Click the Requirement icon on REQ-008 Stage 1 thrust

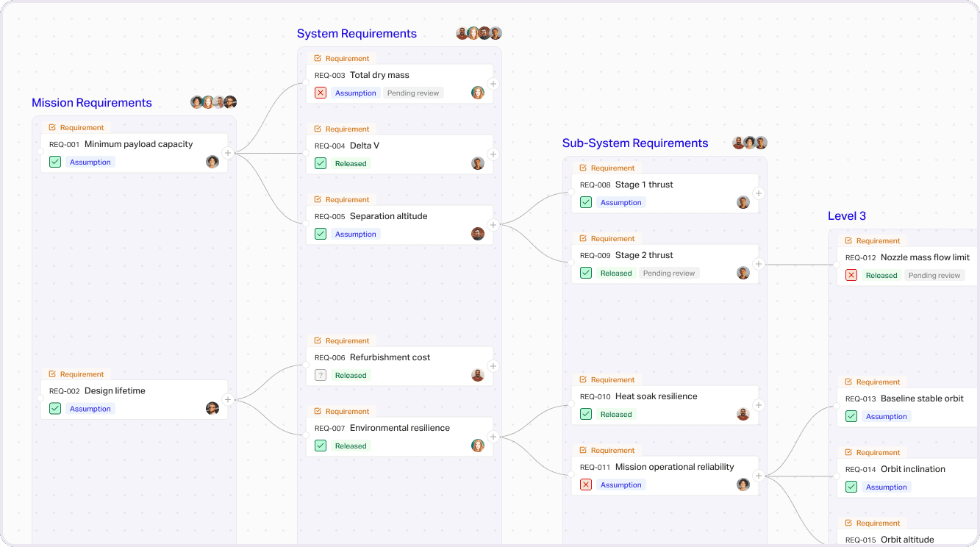[x=582, y=168]
